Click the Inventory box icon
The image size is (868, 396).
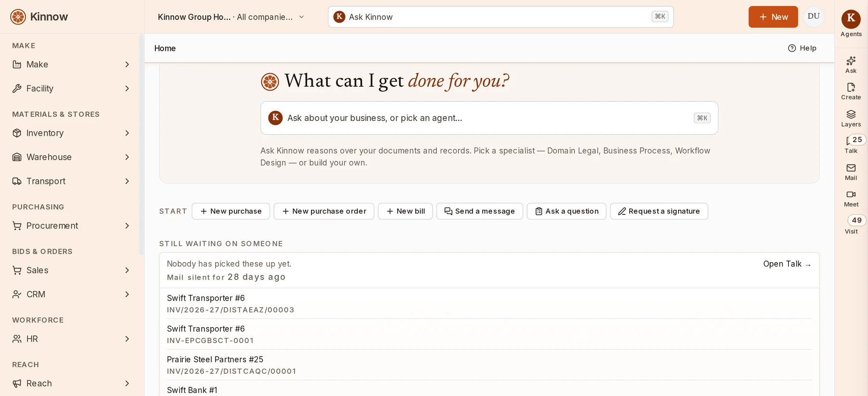tap(17, 133)
